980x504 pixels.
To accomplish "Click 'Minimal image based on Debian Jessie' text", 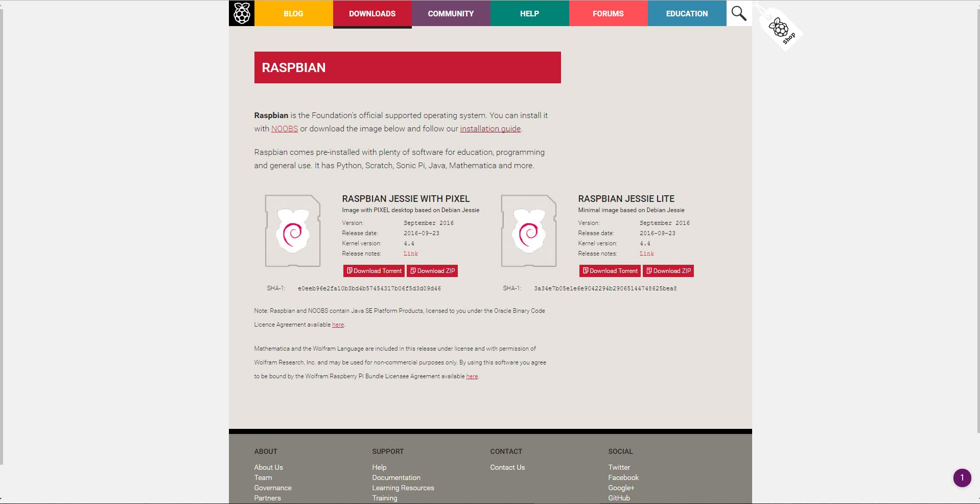I will click(x=632, y=210).
